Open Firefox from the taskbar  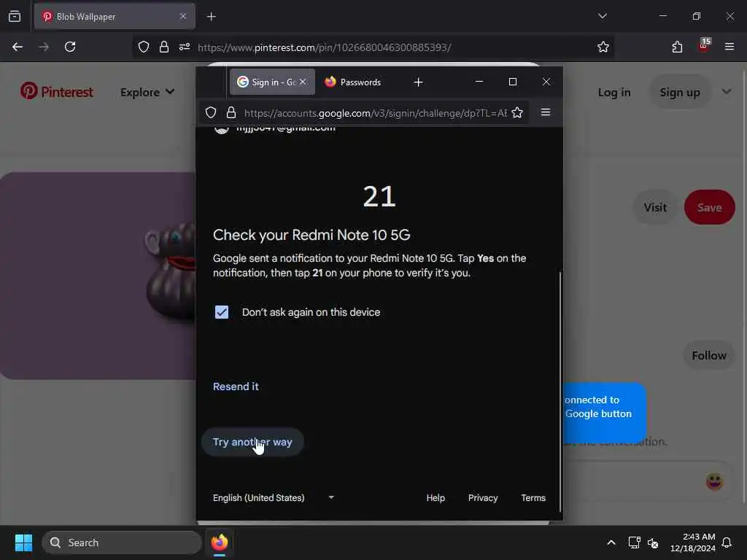[x=219, y=542]
